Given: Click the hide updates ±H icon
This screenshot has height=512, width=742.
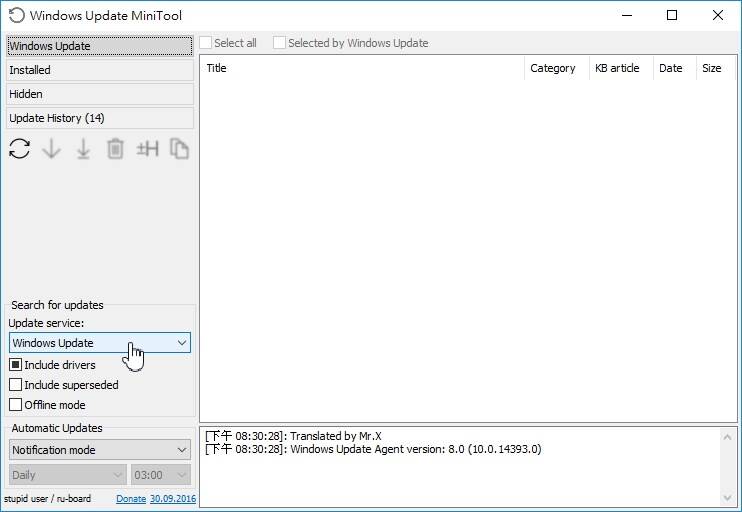Looking at the screenshot, I should pos(147,149).
